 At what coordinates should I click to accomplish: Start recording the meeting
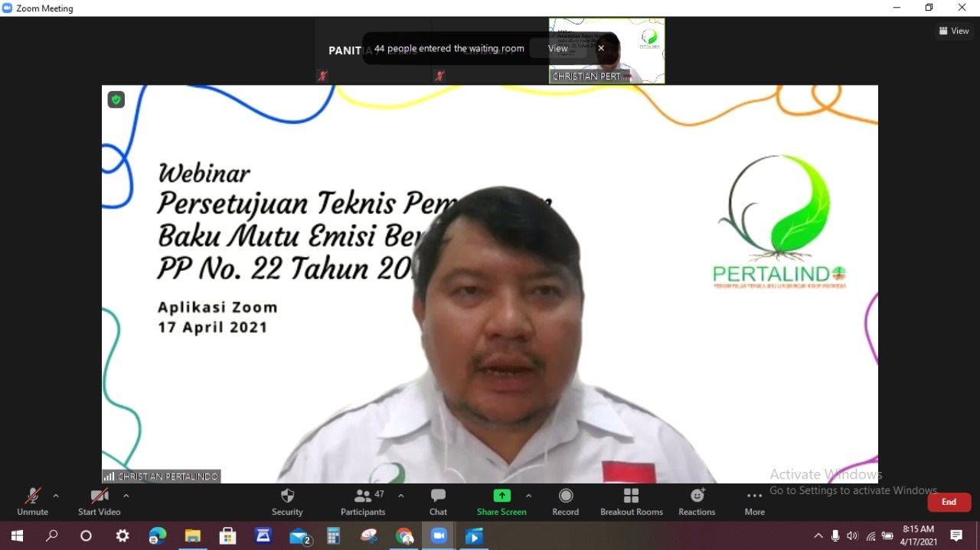[565, 502]
